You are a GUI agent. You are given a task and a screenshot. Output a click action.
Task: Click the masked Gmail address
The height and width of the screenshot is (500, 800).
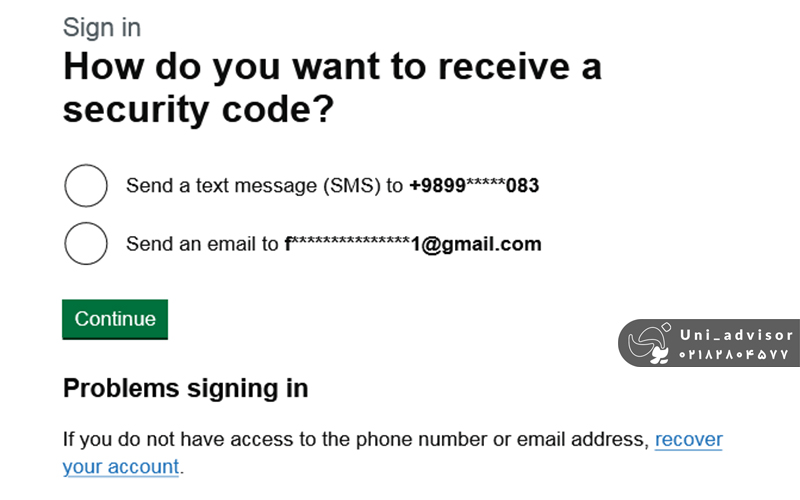coord(413,244)
